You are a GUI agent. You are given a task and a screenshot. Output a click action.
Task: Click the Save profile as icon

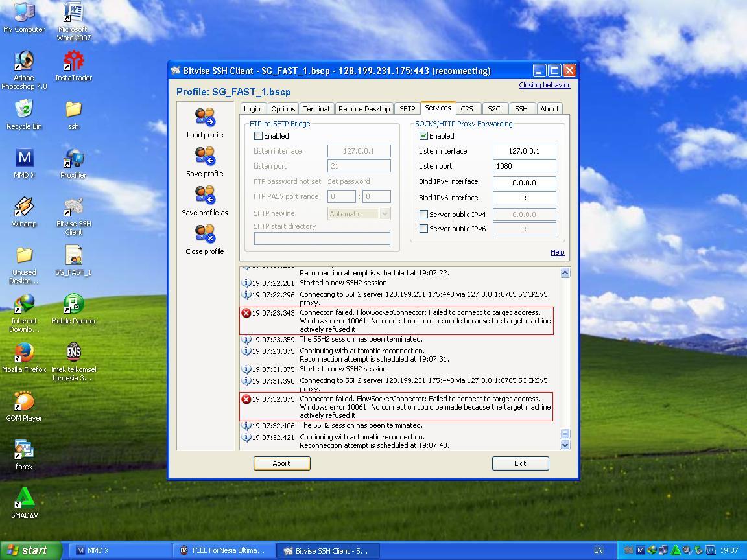coord(205,195)
